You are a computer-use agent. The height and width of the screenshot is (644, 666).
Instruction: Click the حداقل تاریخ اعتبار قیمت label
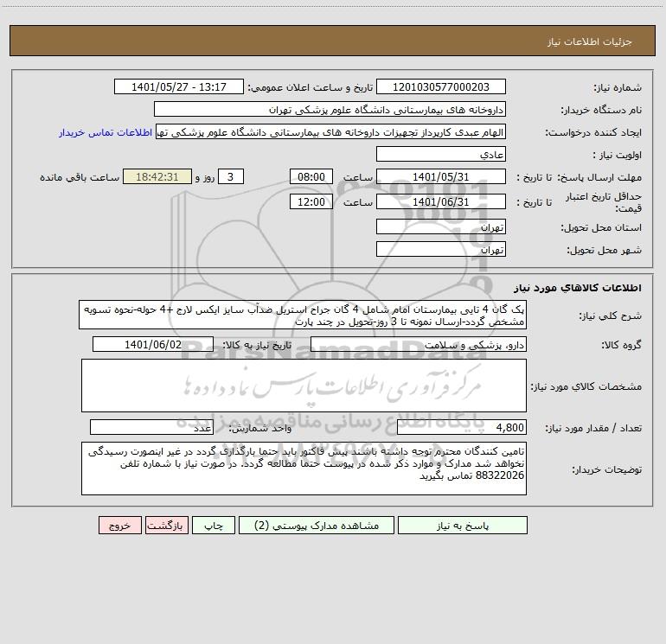click(x=604, y=202)
